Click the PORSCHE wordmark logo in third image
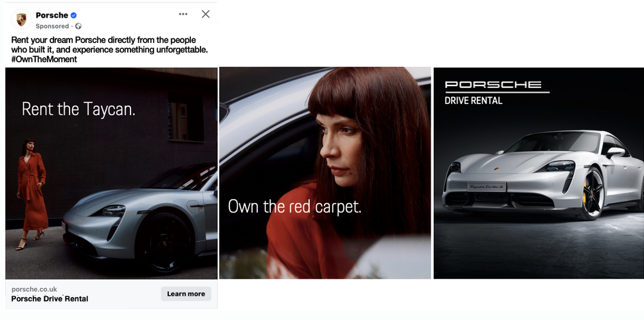644x320 pixels. pyautogui.click(x=493, y=85)
